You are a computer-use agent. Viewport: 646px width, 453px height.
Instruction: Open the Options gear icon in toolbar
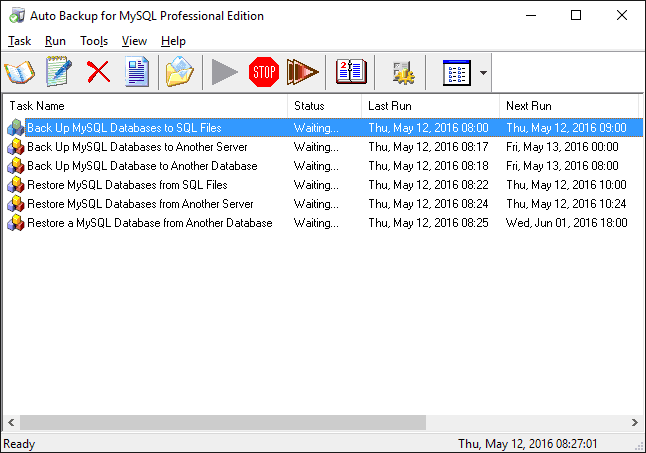403,72
